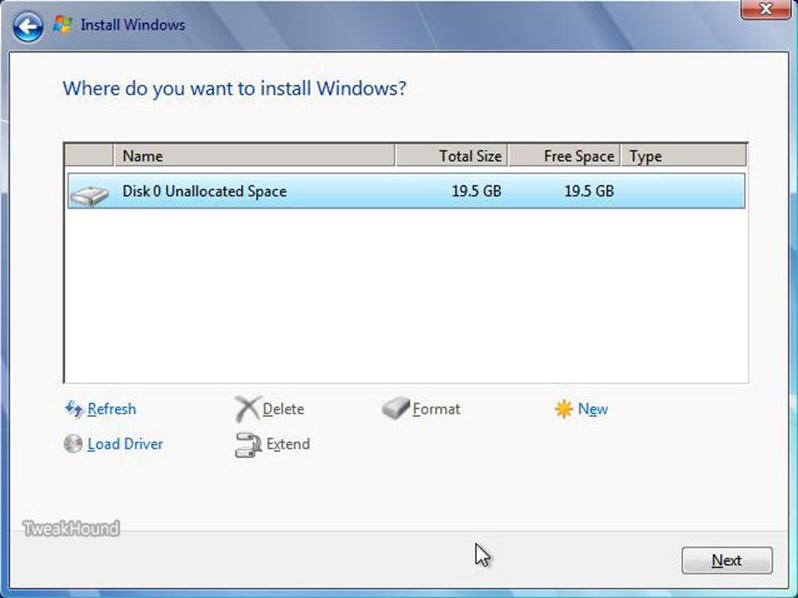Screen dimensions: 798x598
Task: Choose the Extend link
Action: (x=288, y=444)
